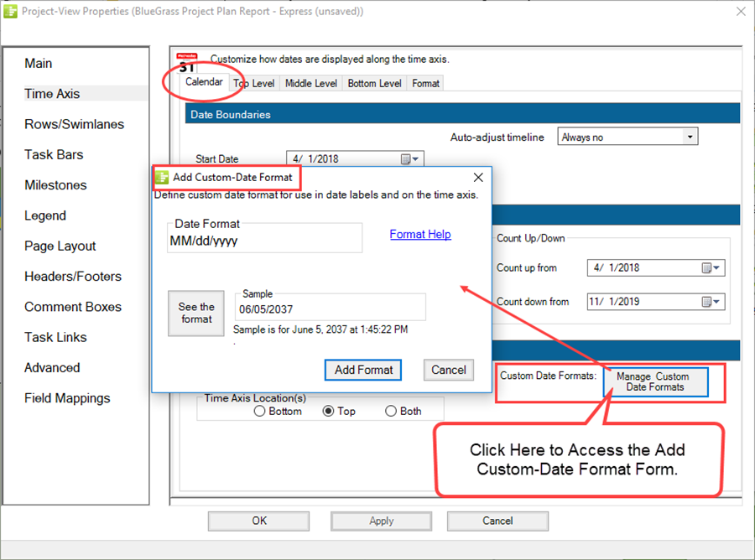Click the Apply button

point(381,521)
